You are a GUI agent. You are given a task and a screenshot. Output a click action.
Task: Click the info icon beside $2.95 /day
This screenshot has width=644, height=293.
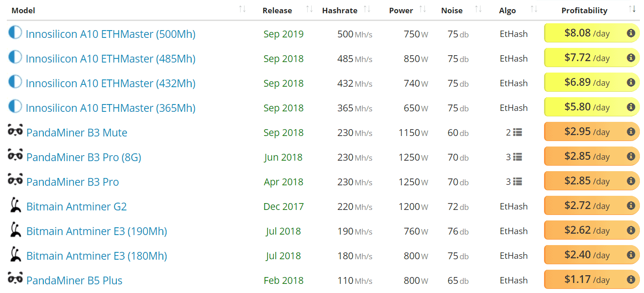(x=631, y=131)
